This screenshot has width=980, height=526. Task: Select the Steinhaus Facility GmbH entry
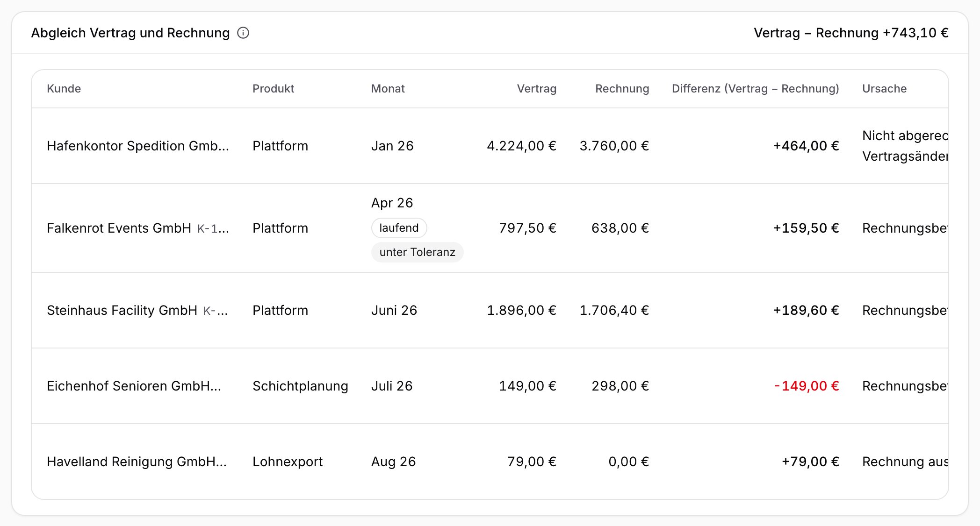(x=490, y=310)
